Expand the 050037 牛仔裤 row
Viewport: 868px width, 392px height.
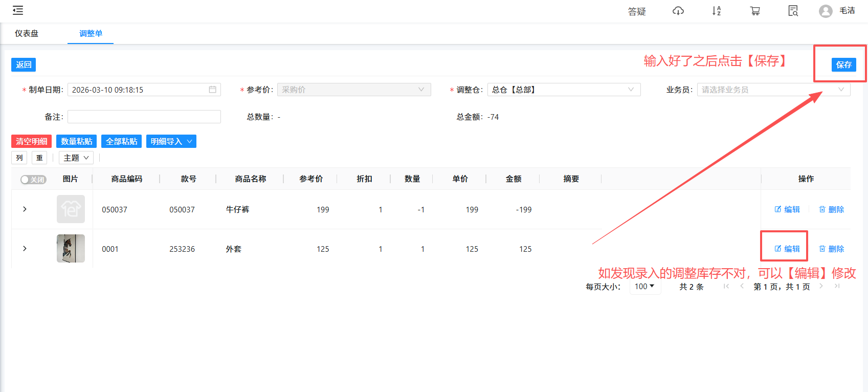(x=25, y=209)
